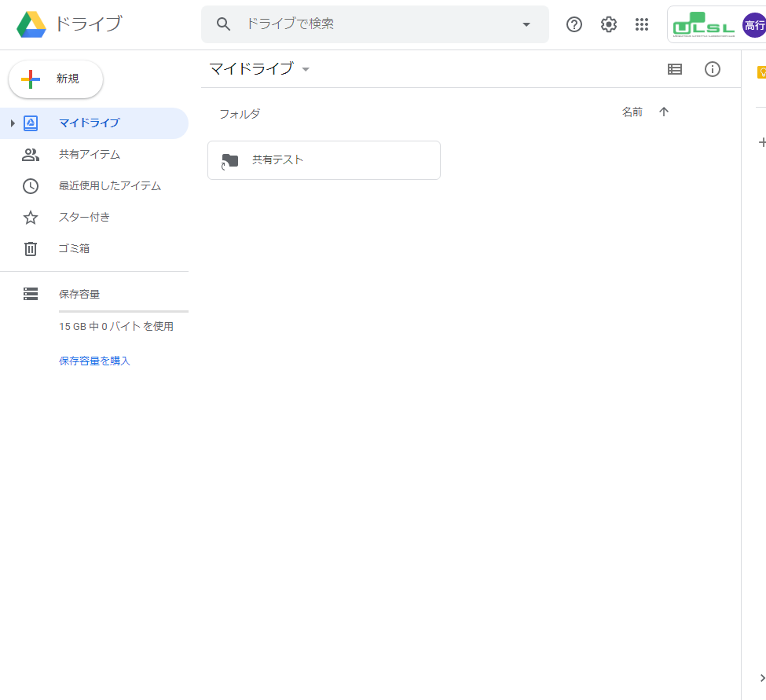This screenshot has width=766, height=700.
Task: Click the star icon in the sidebar
Action: 31,218
